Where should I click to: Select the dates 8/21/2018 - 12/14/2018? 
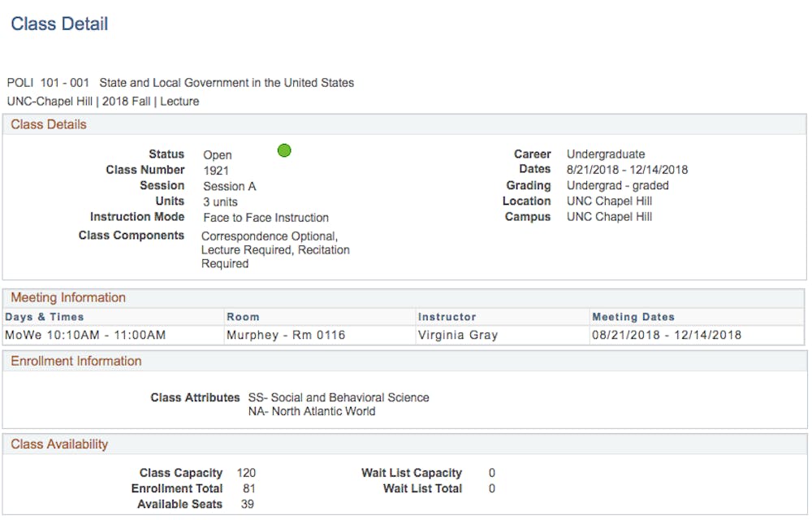click(x=627, y=170)
